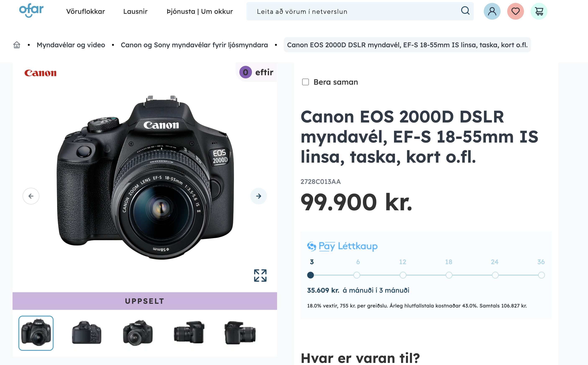This screenshot has width=588, height=365.
Task: Click the ofar logo
Action: [31, 10]
